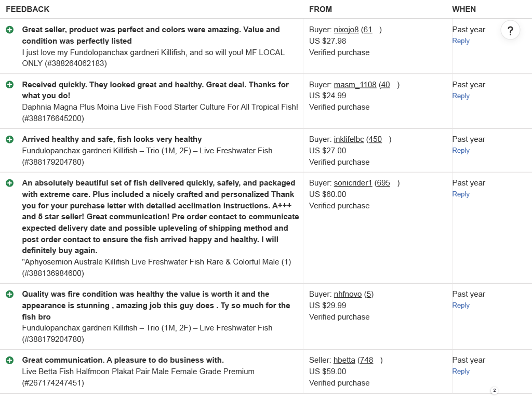Viewport: 532px width, 411px height.
Task: Click positive icon beside 'Arrived healthy and safe'
Action: [10, 139]
